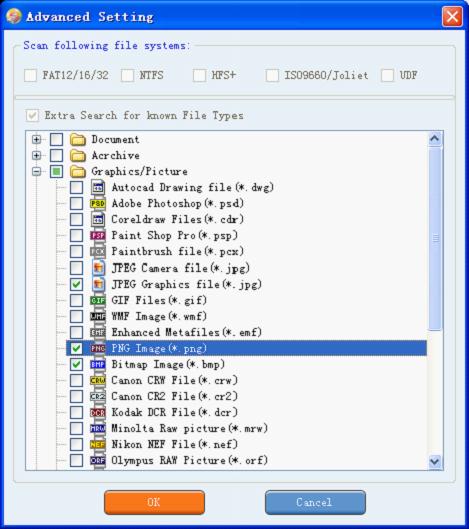Select the Paint Shop Pro (*.psp) row

click(x=175, y=235)
